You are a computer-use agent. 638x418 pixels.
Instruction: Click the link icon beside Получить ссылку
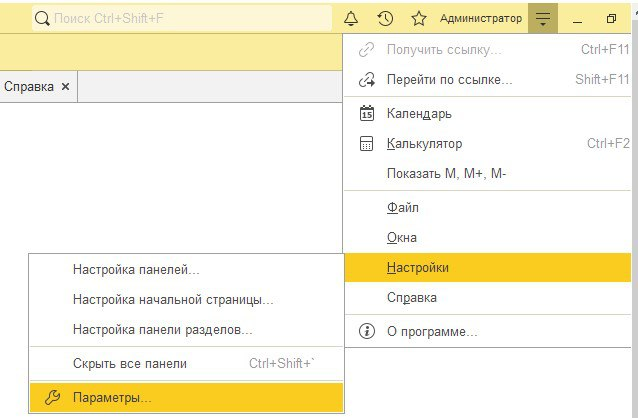click(366, 50)
